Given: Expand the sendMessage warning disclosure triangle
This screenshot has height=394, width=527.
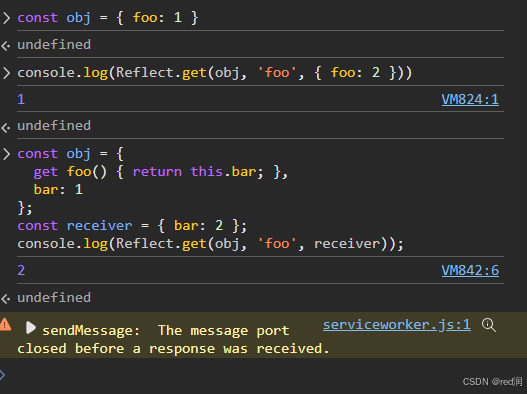Looking at the screenshot, I should click(31, 327).
